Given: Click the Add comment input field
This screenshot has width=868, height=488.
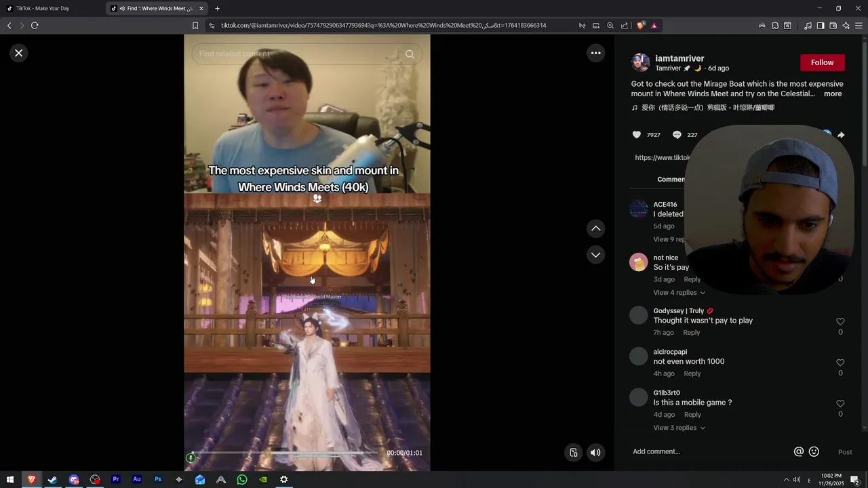Looking at the screenshot, I should click(709, 451).
